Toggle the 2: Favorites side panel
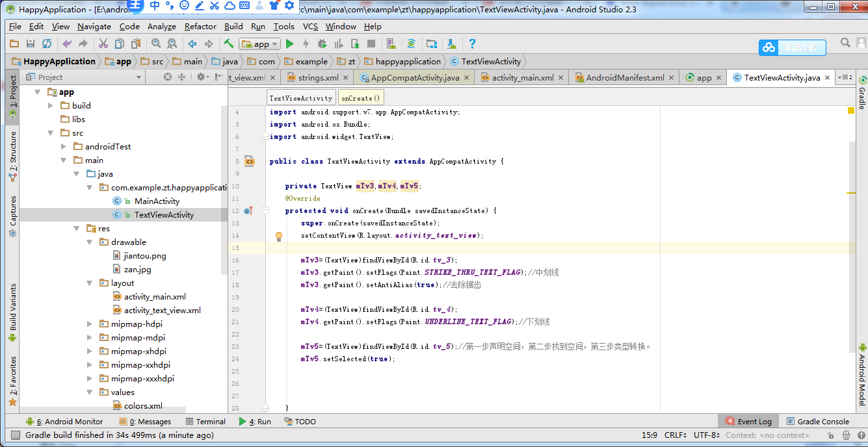The width and height of the screenshot is (868, 447). 12,381
